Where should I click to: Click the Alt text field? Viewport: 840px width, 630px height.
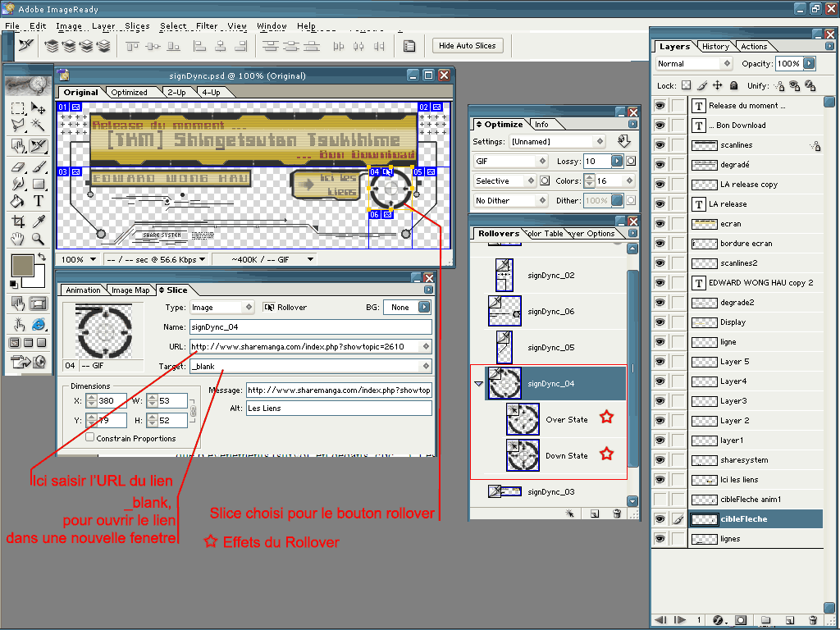339,409
